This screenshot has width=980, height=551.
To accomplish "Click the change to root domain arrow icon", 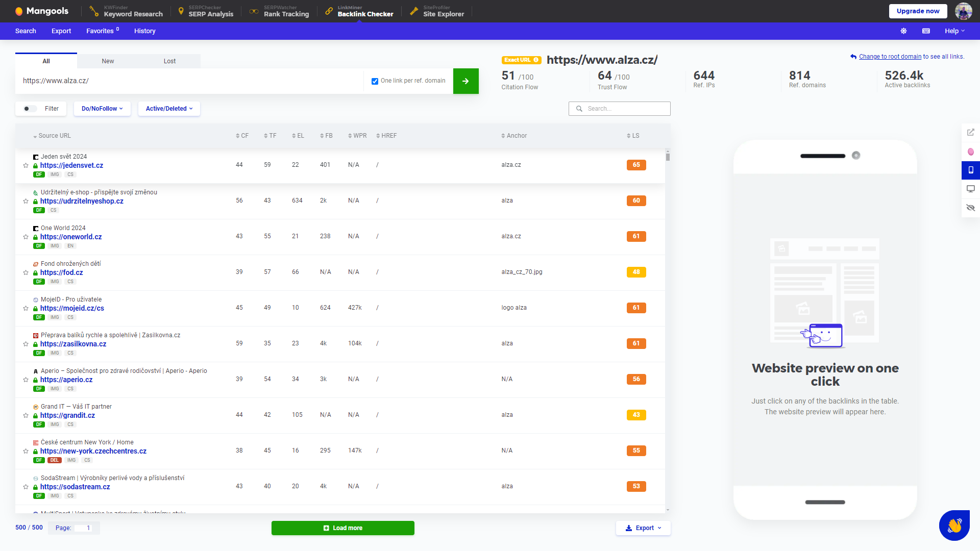I will point(853,57).
